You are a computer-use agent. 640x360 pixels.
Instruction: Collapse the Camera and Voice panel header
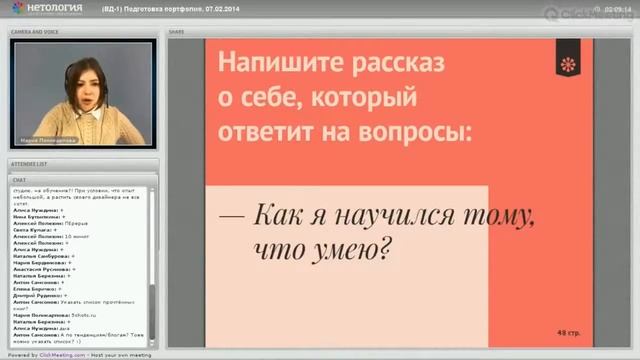[83, 31]
